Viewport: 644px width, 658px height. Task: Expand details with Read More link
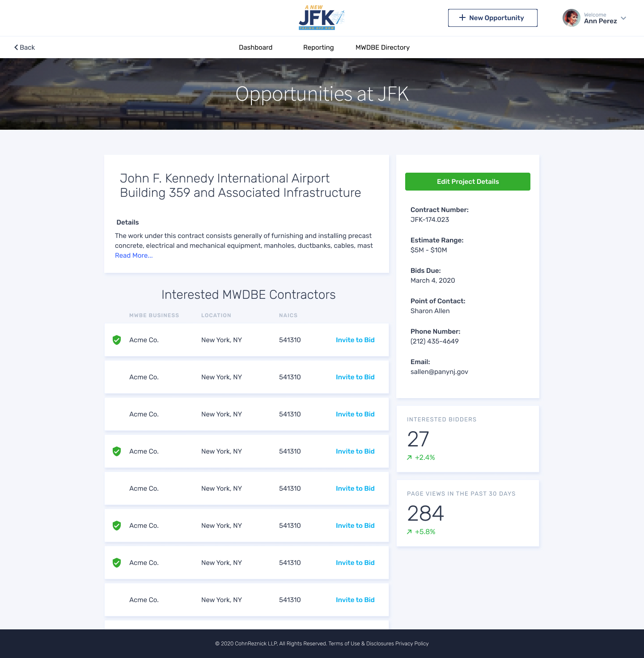pyautogui.click(x=134, y=255)
